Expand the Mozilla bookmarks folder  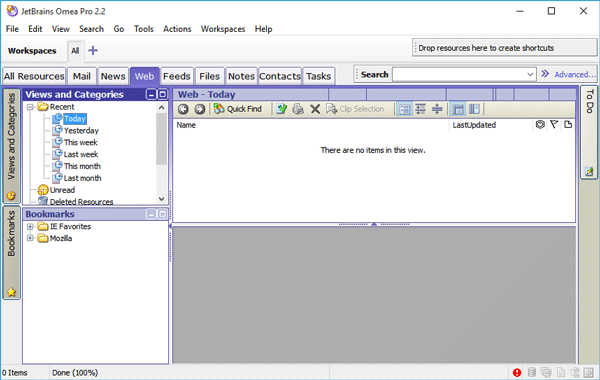pyautogui.click(x=30, y=238)
